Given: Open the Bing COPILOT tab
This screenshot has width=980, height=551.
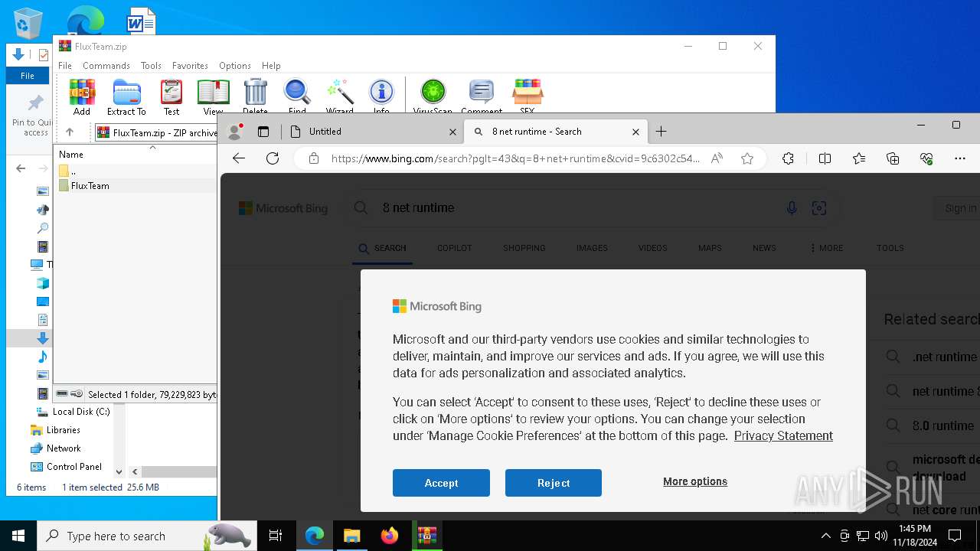Looking at the screenshot, I should click(x=455, y=248).
